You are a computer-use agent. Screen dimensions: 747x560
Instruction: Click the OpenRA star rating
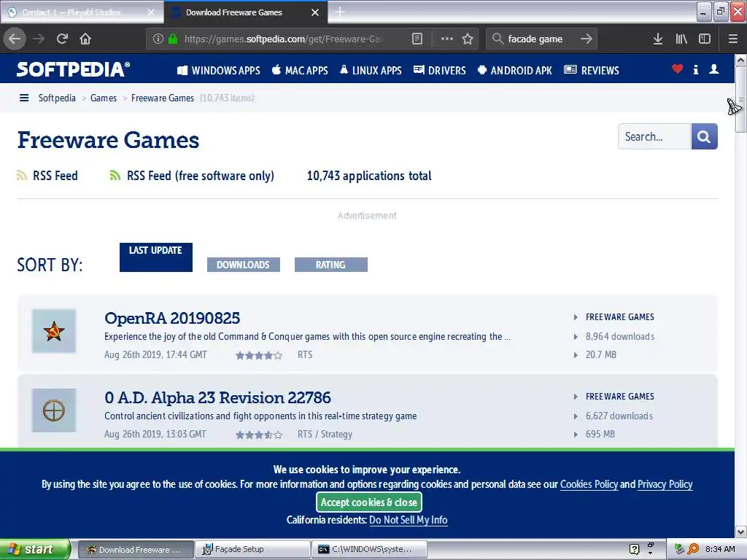pos(259,355)
